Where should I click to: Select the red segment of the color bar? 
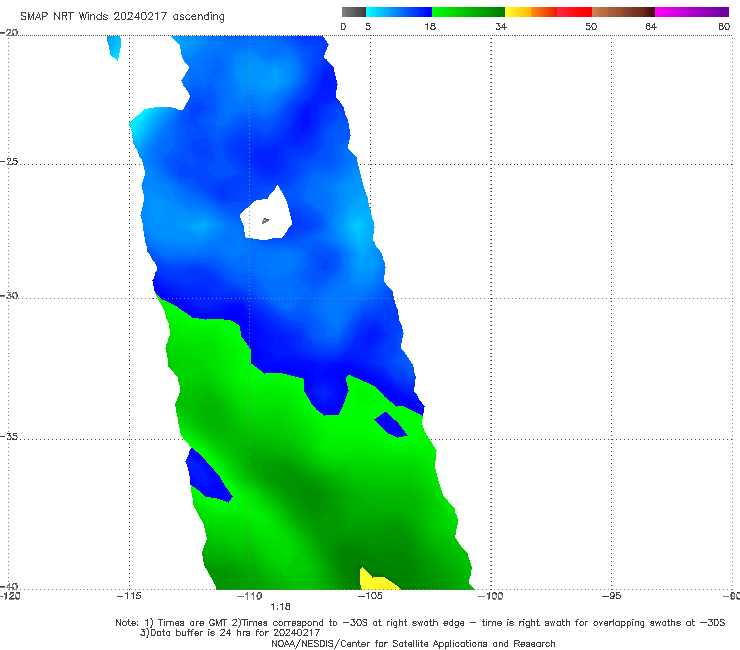click(574, 12)
